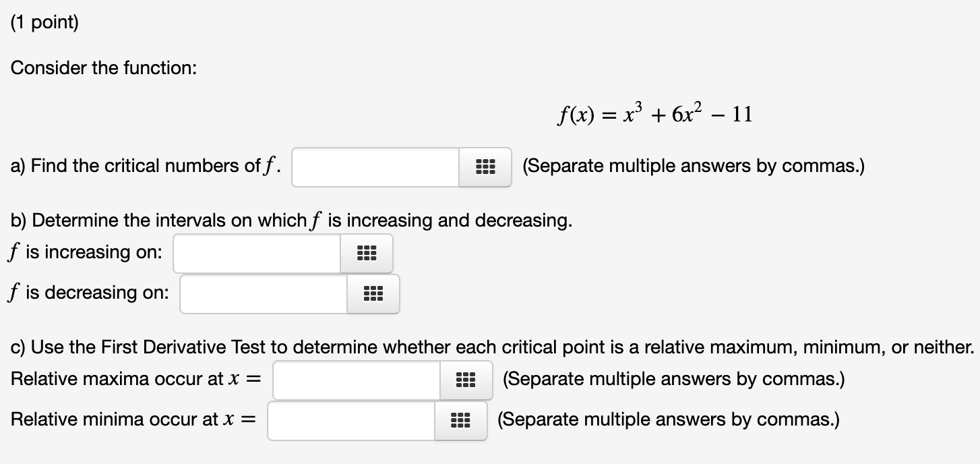The image size is (980, 464).
Task: Open the math keypad for relative minima
Action: coord(462,419)
